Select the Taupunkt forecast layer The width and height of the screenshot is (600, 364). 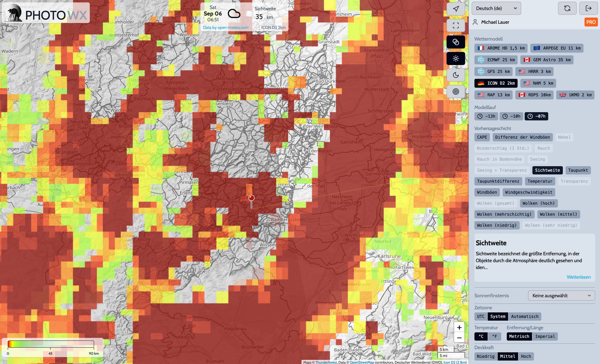click(x=577, y=170)
